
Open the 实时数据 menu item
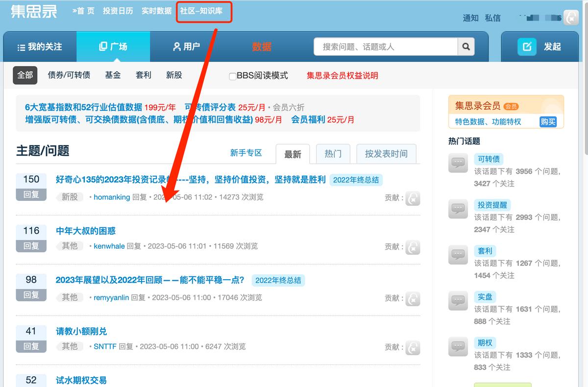coord(156,10)
